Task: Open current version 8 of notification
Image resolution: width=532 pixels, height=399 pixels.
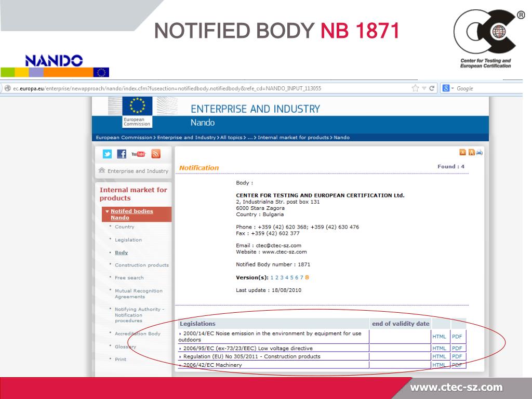Action: click(x=307, y=277)
